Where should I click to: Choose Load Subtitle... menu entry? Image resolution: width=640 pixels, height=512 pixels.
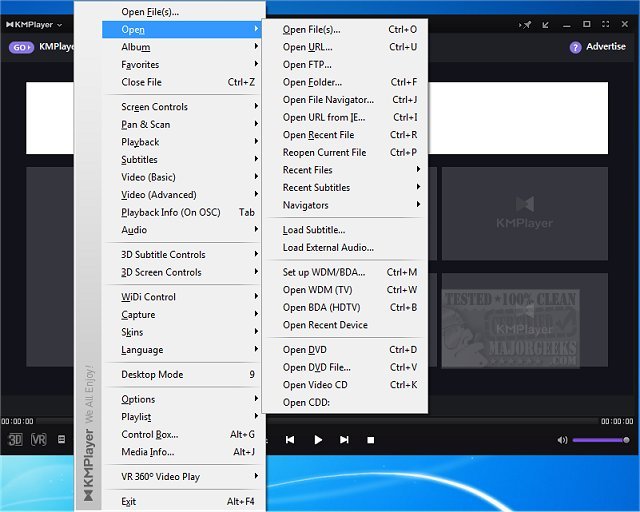pyautogui.click(x=314, y=230)
